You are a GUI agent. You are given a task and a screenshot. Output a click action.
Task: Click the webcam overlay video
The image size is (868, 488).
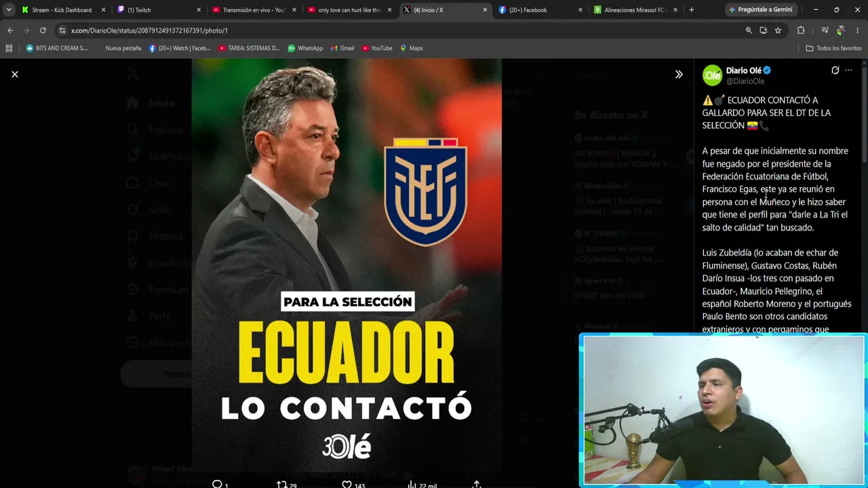click(723, 410)
